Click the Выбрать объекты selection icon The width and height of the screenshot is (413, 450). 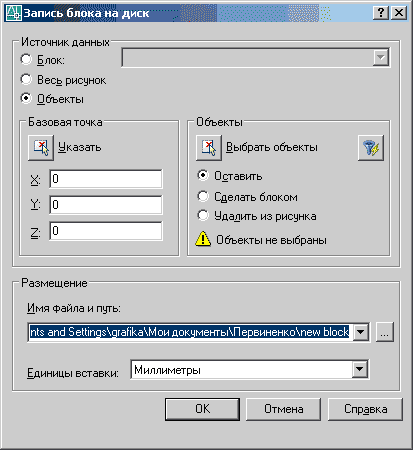point(209,148)
